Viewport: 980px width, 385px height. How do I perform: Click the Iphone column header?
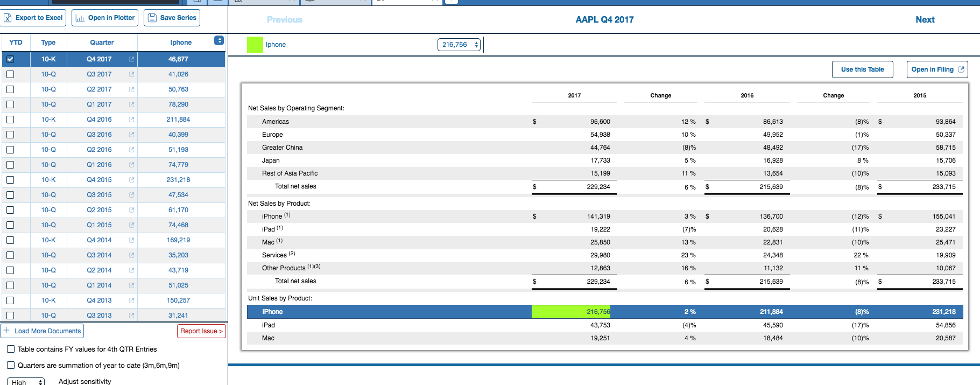click(181, 43)
